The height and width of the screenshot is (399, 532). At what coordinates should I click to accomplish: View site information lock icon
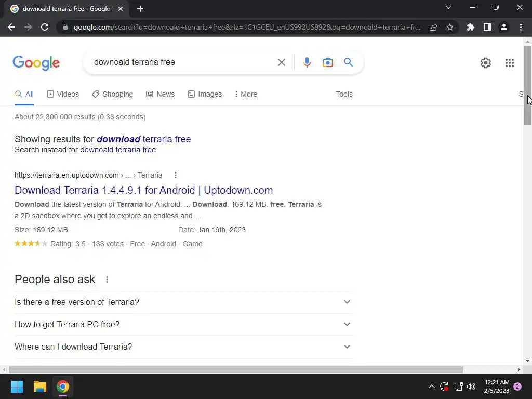[65, 27]
